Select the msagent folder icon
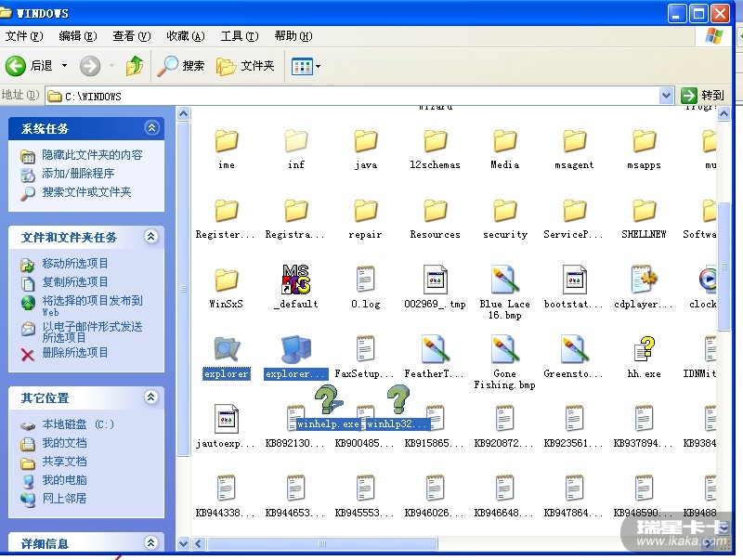 [574, 141]
